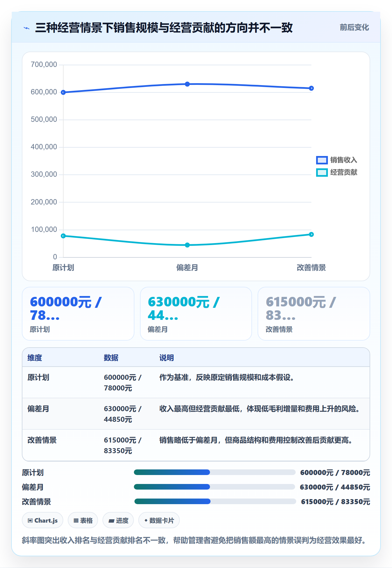Screen dimensions: 392x568
Task: Click the cyan 经营贡献 legend swatch
Action: (x=322, y=172)
